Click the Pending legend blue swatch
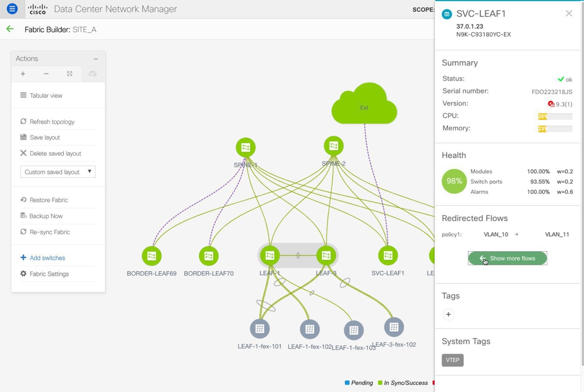Viewport: 584px width, 392px height. (x=347, y=383)
